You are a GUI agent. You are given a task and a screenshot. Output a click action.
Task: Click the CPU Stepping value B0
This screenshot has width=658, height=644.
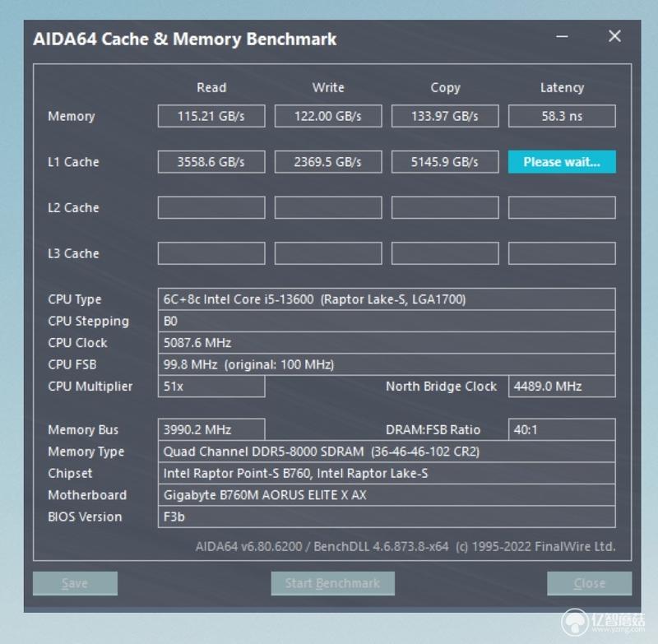tap(387, 321)
